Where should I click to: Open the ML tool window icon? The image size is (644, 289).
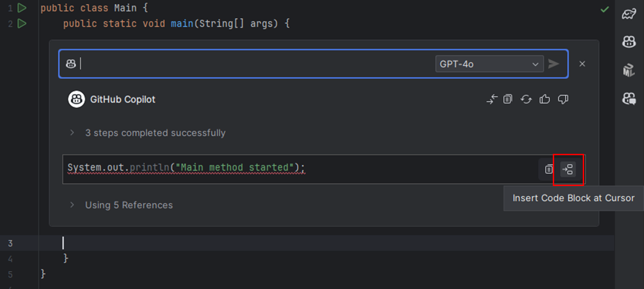629,70
